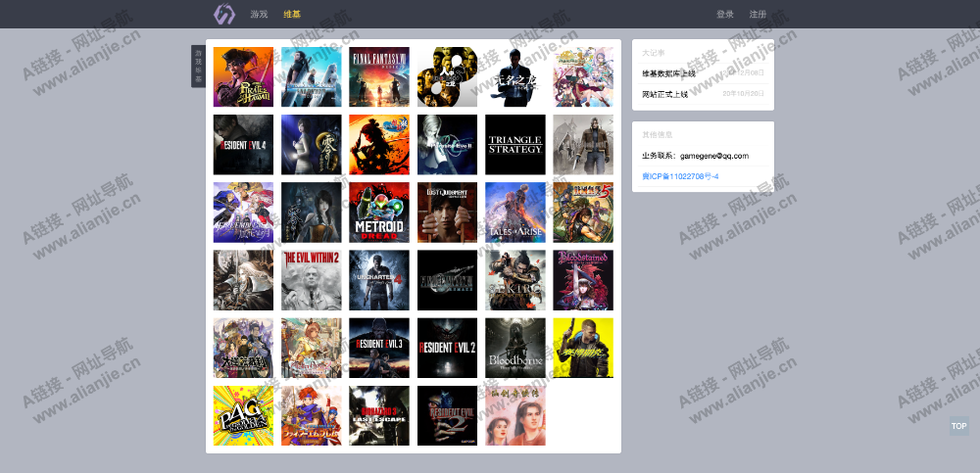
Task: Open the 游戏标签 side tab
Action: point(198,66)
